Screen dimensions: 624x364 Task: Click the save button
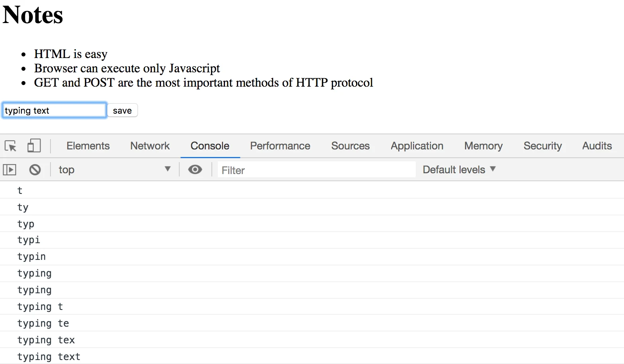coord(122,110)
